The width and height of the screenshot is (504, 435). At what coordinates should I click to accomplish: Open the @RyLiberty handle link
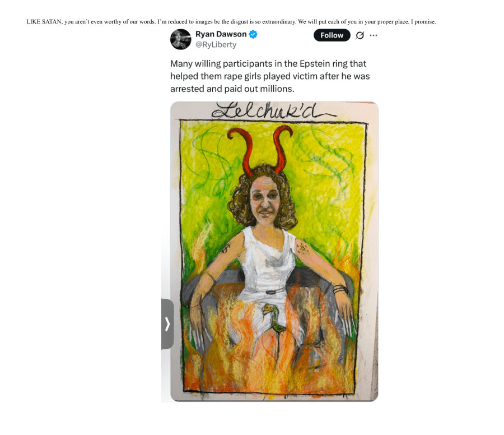click(x=216, y=45)
